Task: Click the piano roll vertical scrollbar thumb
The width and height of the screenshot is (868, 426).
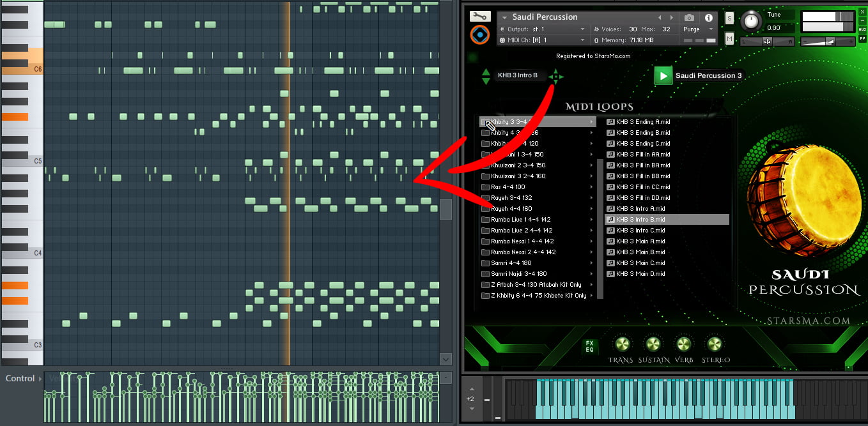Action: (x=446, y=209)
